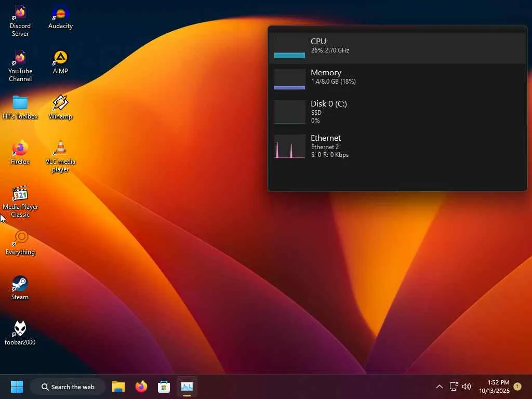Click the Firefox desktop shortcut
The height and width of the screenshot is (399, 532).
20,152
